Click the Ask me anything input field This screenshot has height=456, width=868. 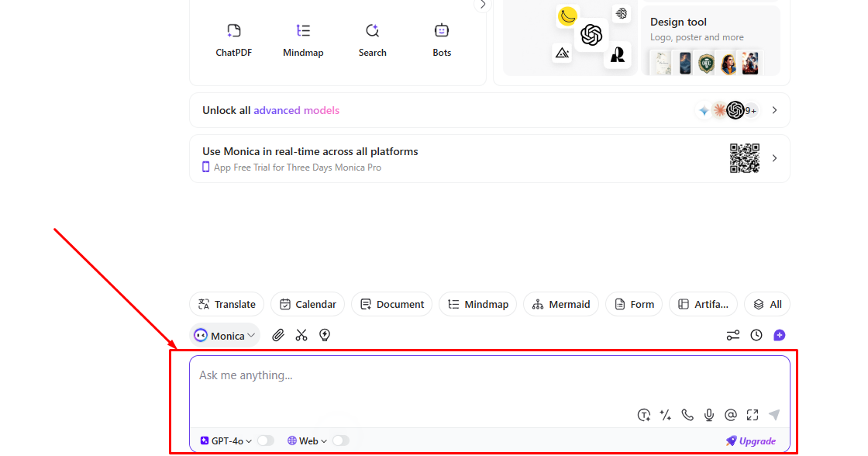pos(465,382)
